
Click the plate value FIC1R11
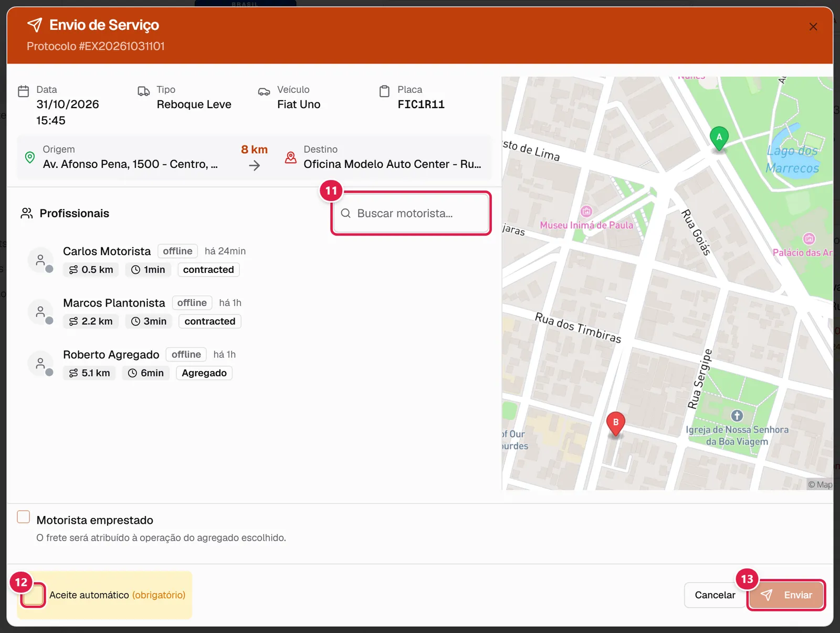[421, 104]
